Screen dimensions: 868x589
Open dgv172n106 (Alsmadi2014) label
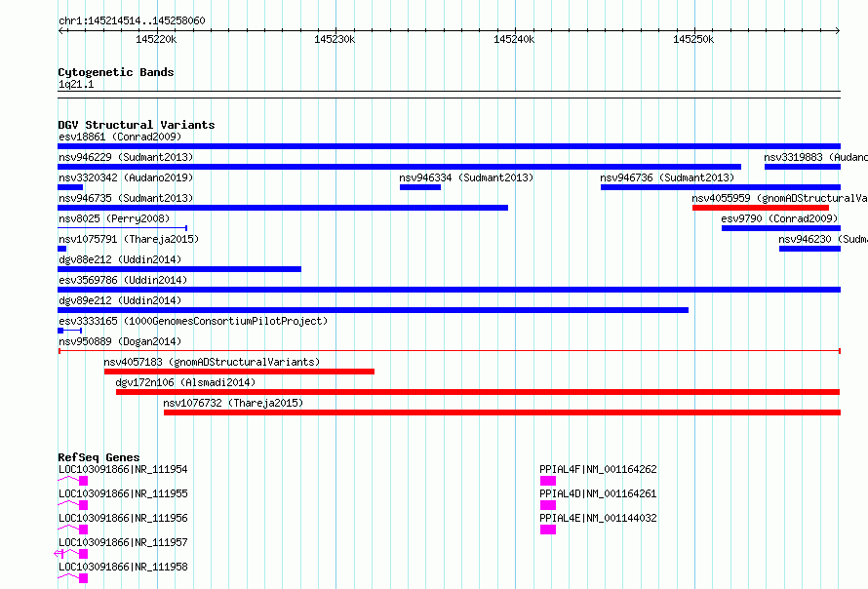pos(185,382)
